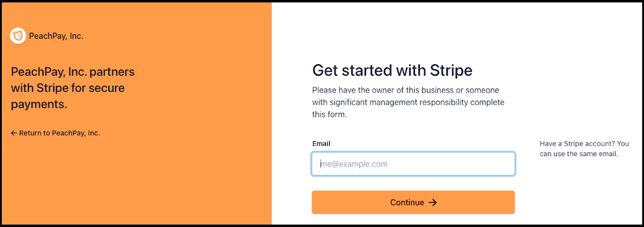644x227 pixels.
Task: Click the me@example.com placeholder text
Action: coord(354,164)
